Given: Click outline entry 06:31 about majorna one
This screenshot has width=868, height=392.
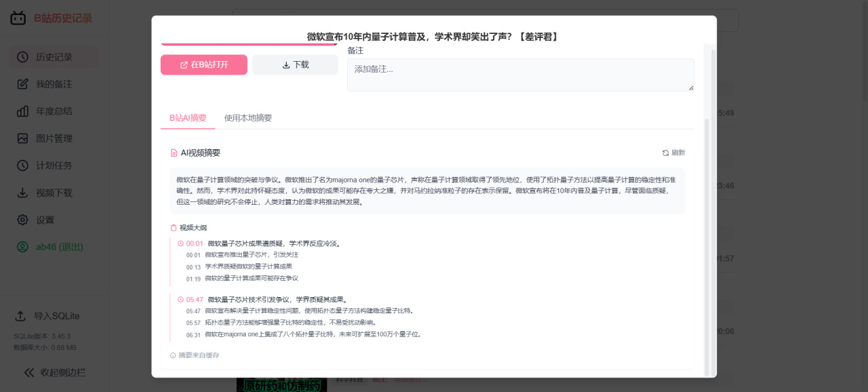Looking at the screenshot, I should point(304,334).
